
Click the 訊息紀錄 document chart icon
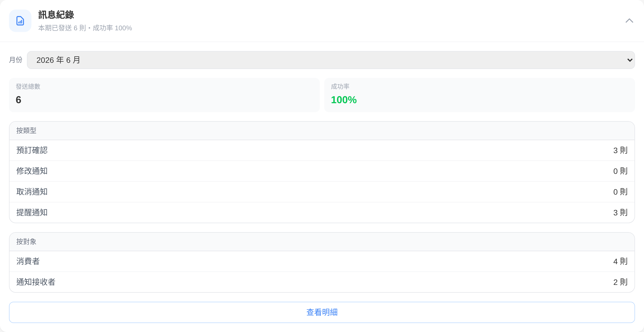[20, 21]
